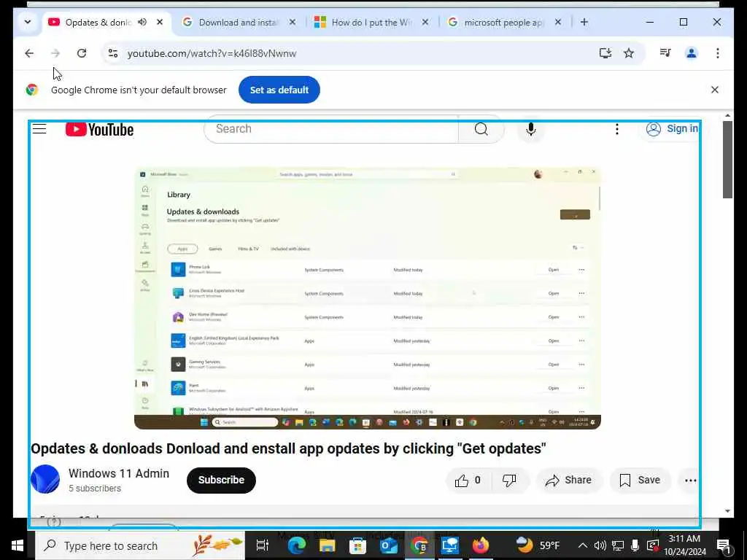The height and width of the screenshot is (560, 747).
Task: Open the YouTube guide hamburger menu
Action: pos(39,128)
